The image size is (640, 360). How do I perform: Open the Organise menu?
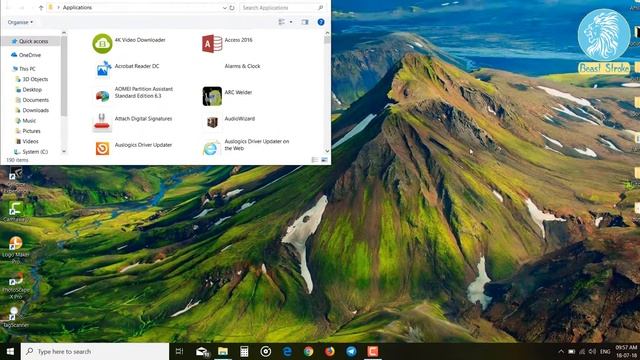20,22
